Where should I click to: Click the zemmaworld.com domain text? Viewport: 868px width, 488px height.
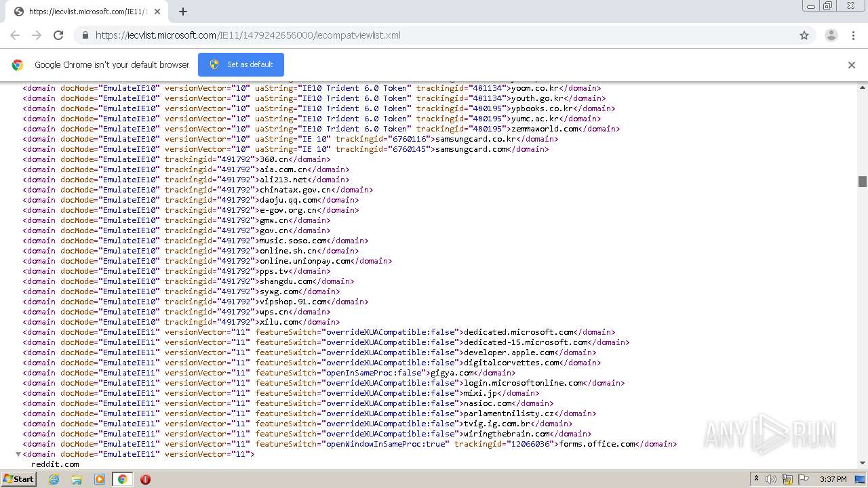543,129
